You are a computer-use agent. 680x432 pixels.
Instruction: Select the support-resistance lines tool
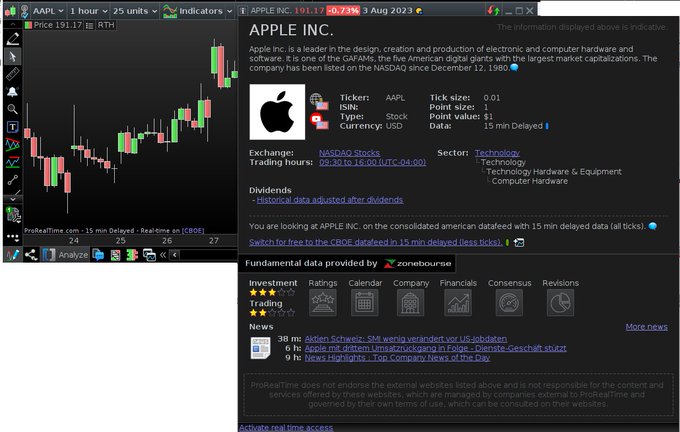tap(13, 162)
